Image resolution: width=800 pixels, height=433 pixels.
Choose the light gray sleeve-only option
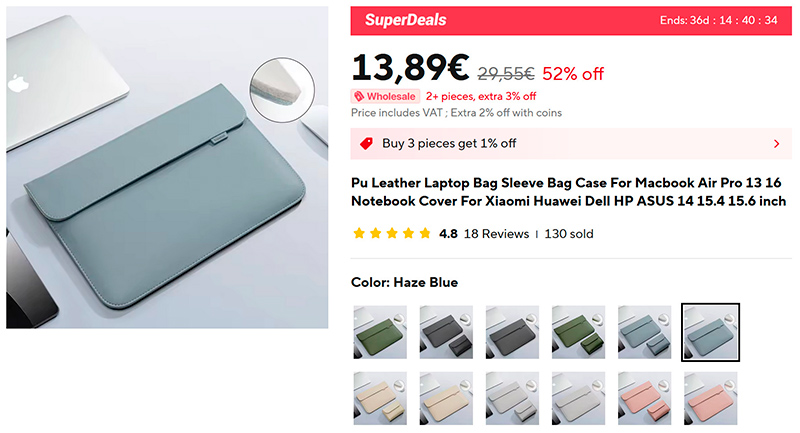578,398
